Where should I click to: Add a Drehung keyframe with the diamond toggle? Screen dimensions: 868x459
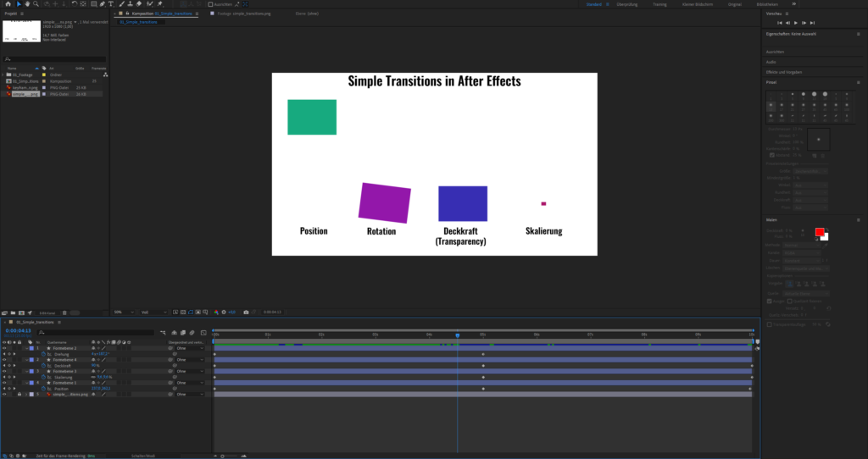tap(9, 354)
